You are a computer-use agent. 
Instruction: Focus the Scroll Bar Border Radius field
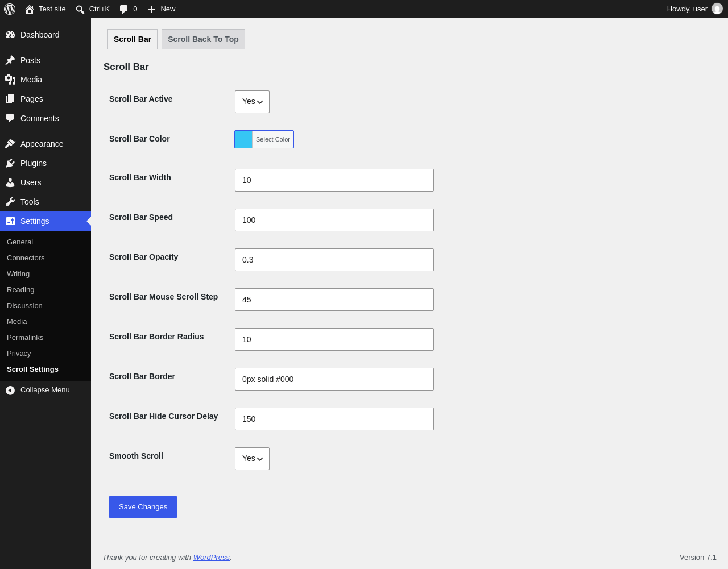click(334, 339)
